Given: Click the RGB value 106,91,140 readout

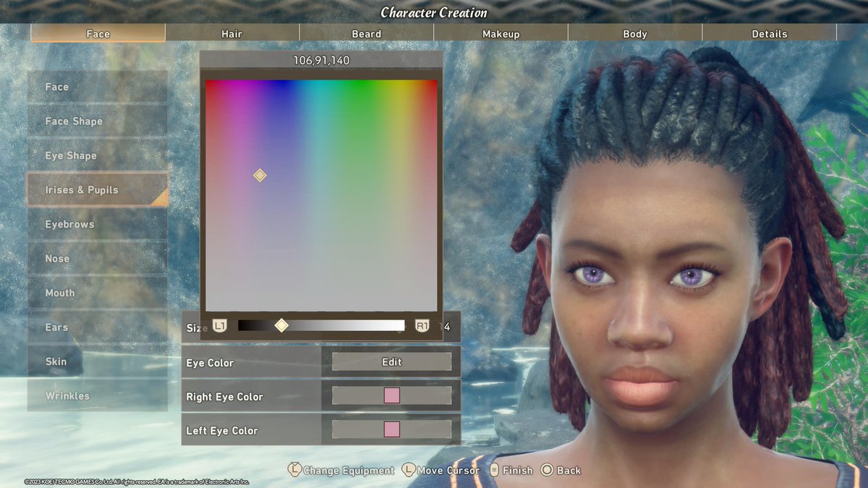Looking at the screenshot, I should pos(321,60).
